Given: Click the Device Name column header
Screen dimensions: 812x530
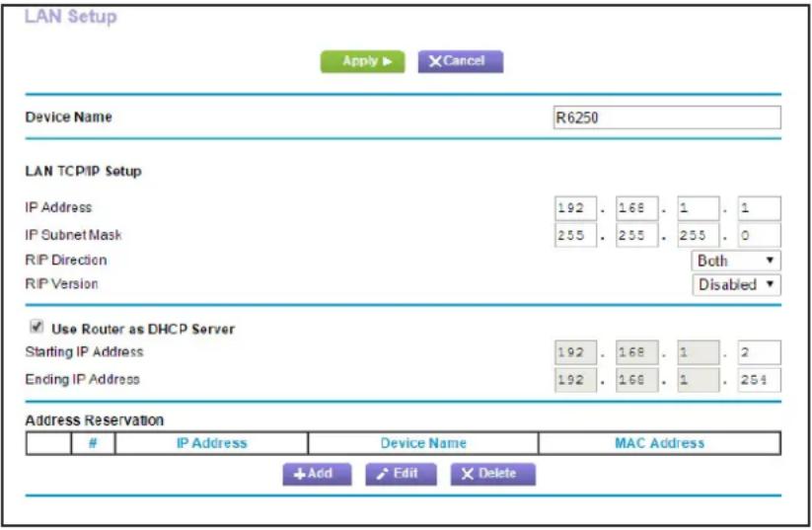Looking at the screenshot, I should click(x=423, y=443).
